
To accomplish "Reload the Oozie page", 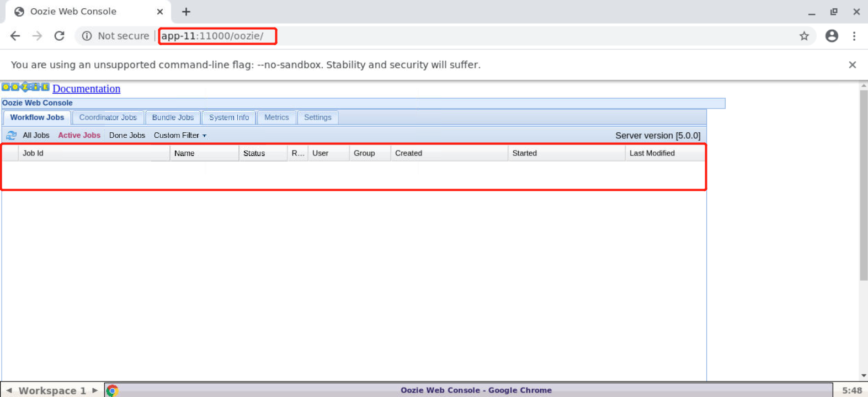I will [x=60, y=36].
